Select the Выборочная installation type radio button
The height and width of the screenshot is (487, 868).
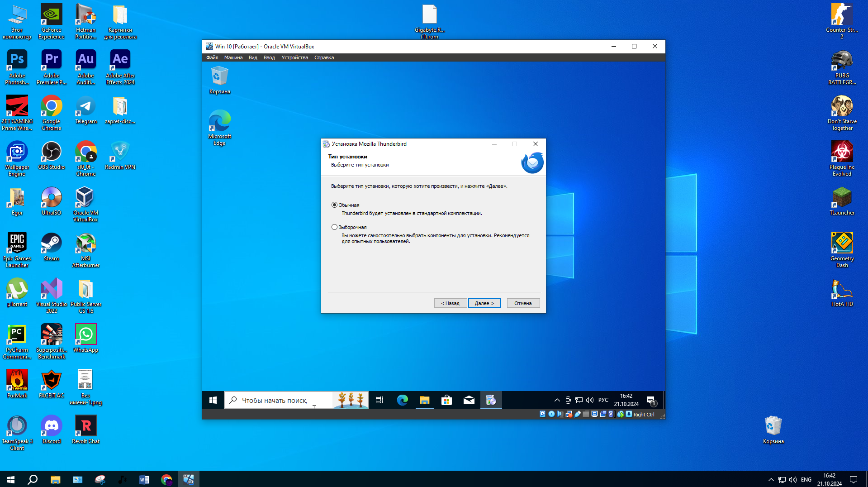pos(334,227)
